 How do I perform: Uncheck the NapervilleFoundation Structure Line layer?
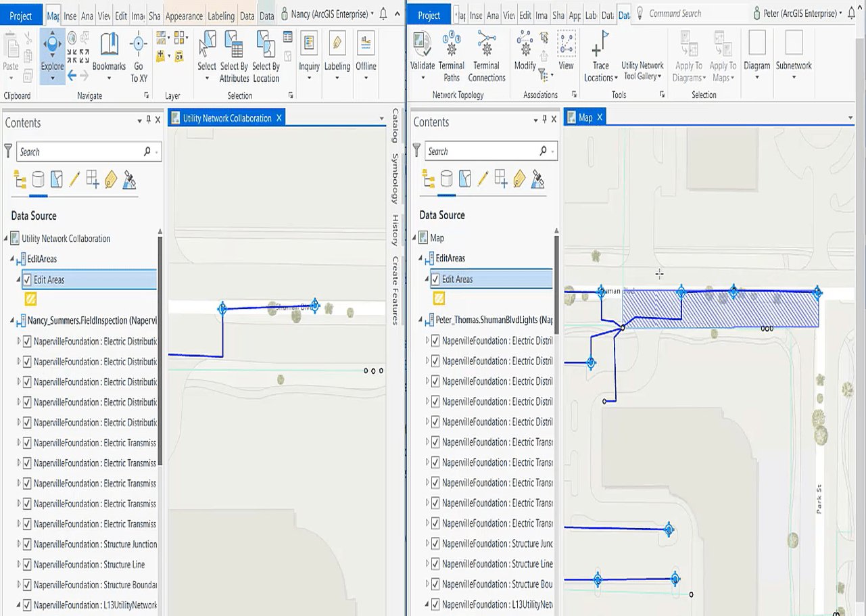click(x=28, y=565)
